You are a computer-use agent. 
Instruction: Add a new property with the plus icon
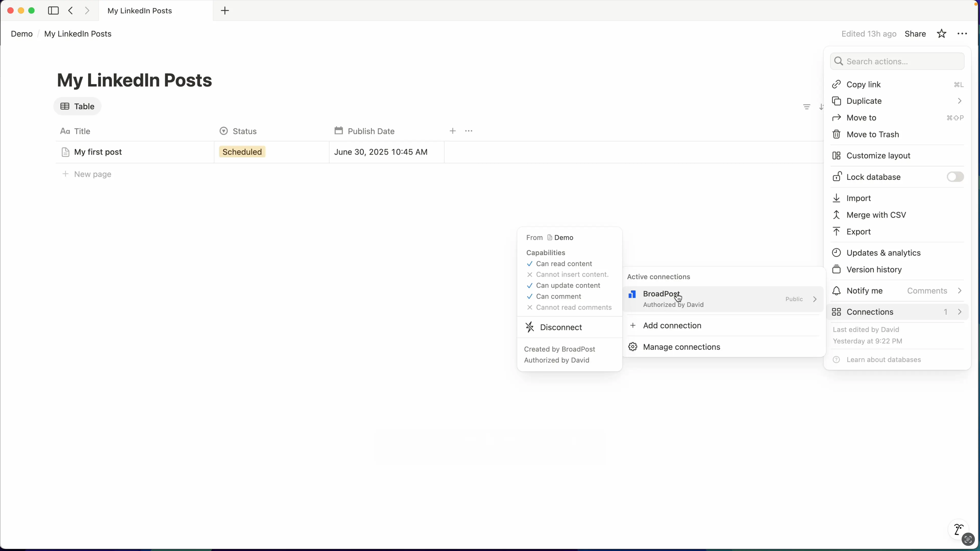coord(452,131)
